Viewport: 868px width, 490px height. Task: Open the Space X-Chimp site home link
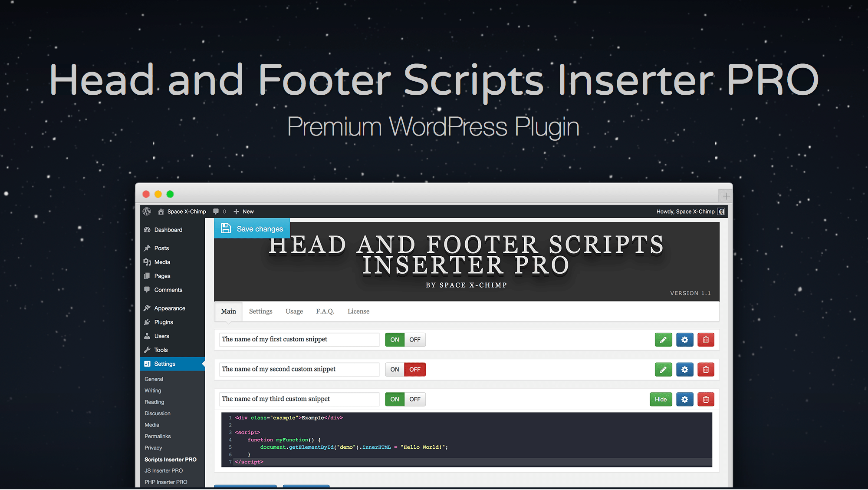[182, 212]
